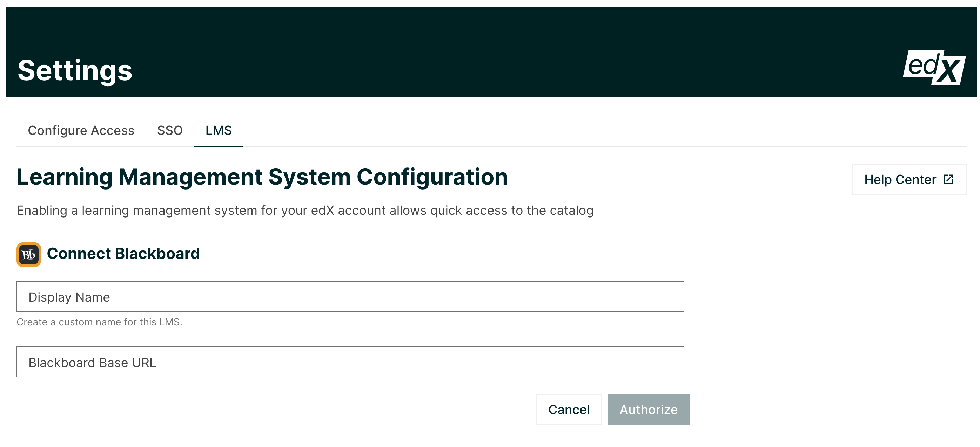Click the catalog access description text
This screenshot has height=447, width=980.
[x=304, y=210]
